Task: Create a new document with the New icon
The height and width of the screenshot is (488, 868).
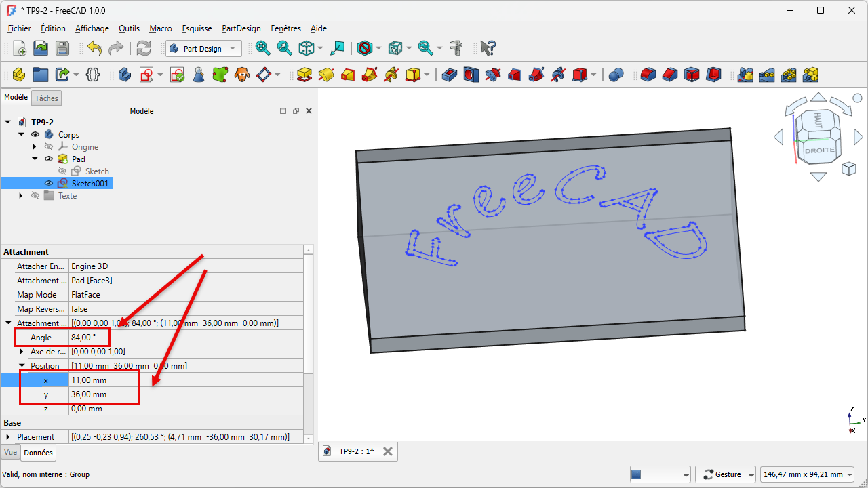Action: [20, 48]
